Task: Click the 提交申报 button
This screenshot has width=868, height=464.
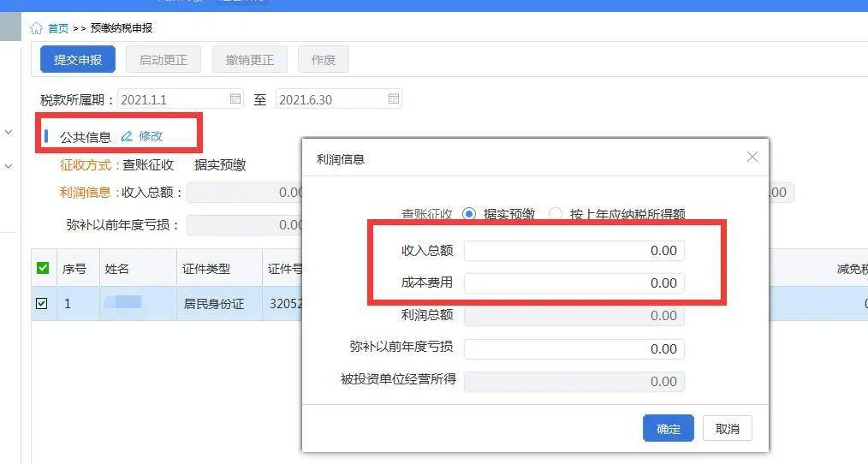Action: (78, 59)
